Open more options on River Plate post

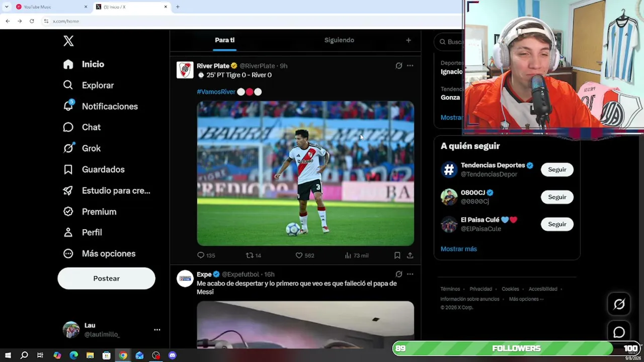(x=410, y=66)
